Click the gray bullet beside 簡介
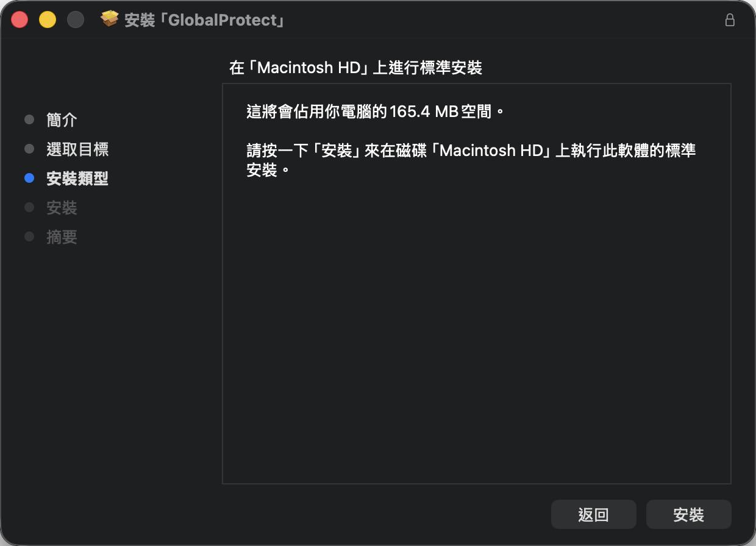The width and height of the screenshot is (756, 546). click(29, 119)
